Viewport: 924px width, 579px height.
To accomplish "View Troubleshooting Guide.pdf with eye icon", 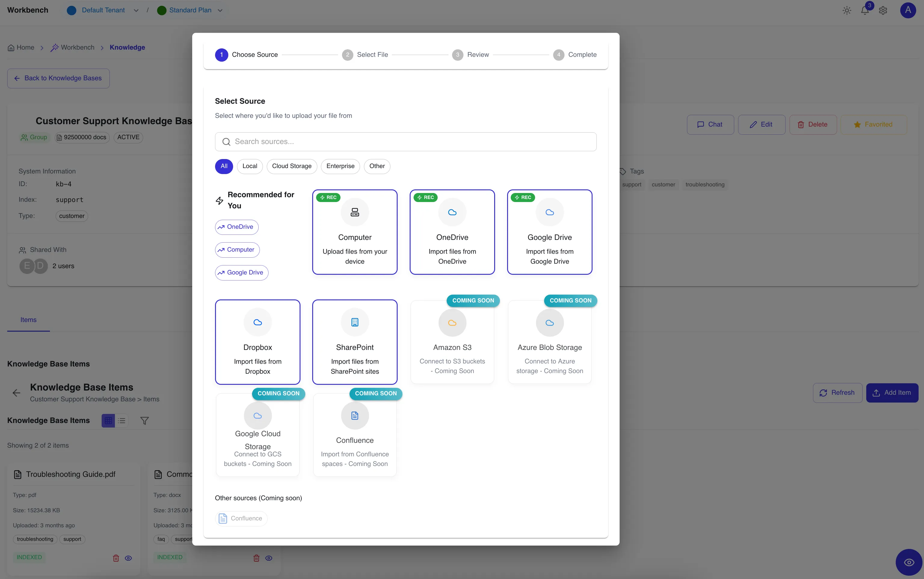I will (128, 558).
